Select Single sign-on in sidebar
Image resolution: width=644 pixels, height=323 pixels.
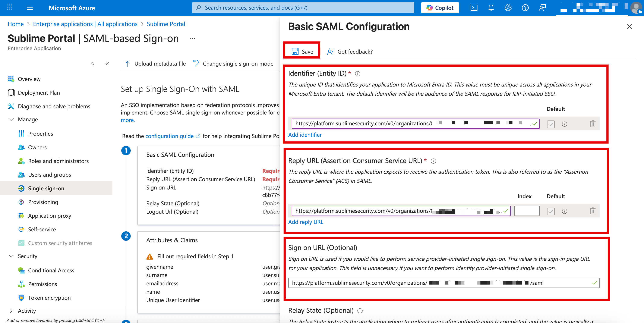click(x=56, y=188)
